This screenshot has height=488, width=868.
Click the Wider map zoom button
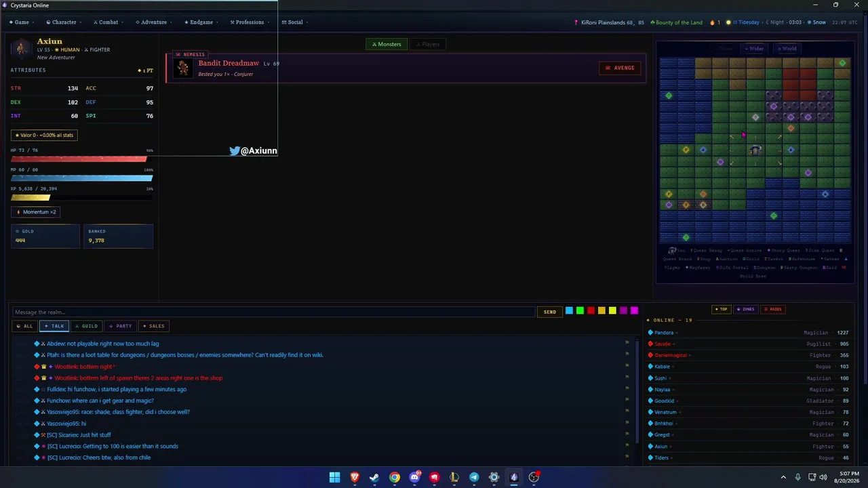[x=754, y=49]
